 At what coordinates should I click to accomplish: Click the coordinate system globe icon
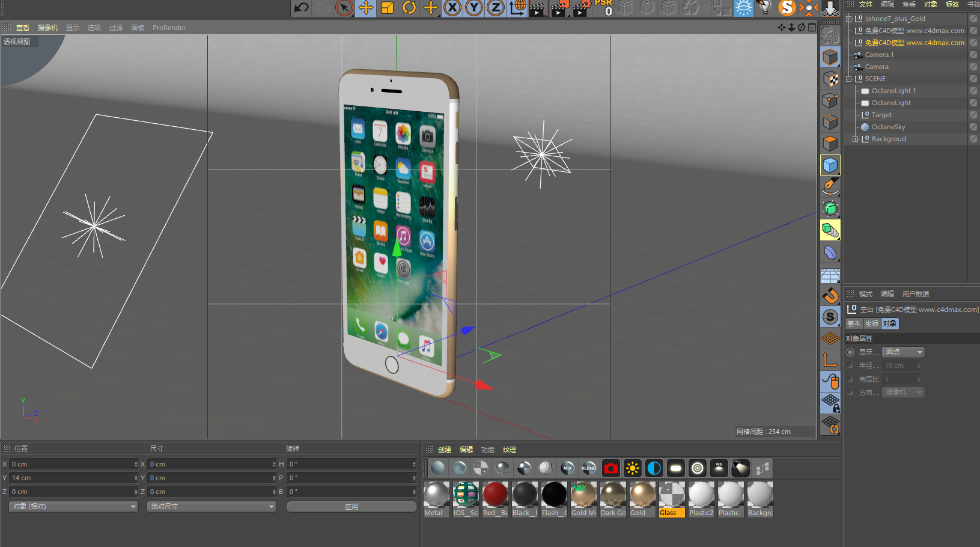point(517,8)
